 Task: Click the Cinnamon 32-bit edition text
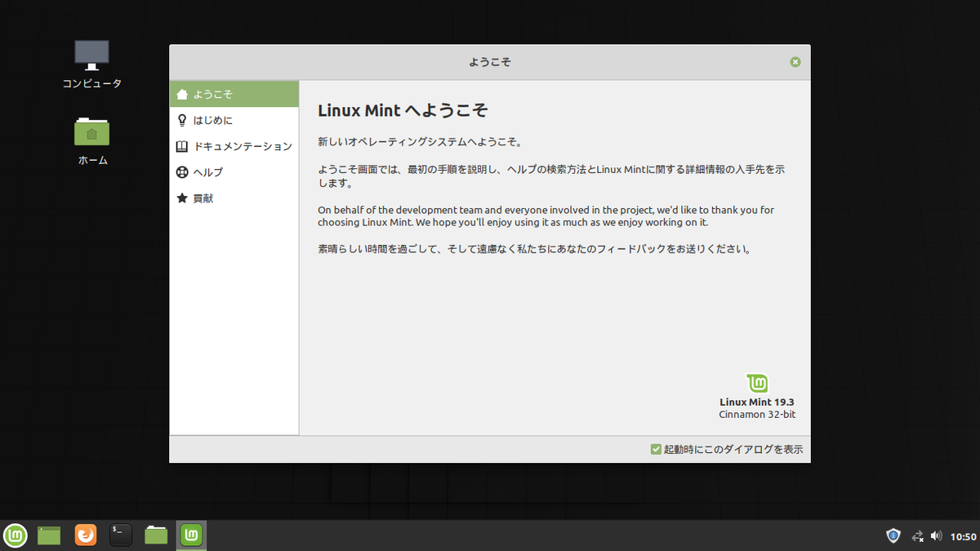pos(757,415)
